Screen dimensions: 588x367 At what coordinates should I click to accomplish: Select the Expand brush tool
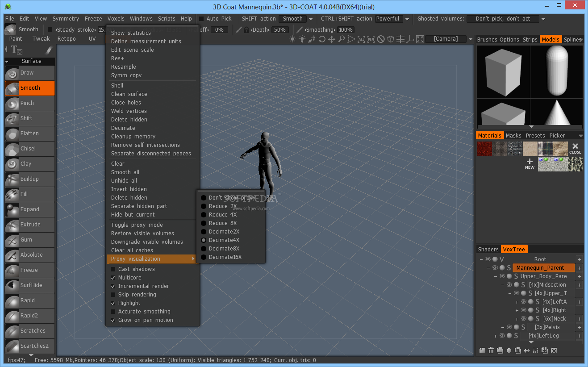click(29, 209)
